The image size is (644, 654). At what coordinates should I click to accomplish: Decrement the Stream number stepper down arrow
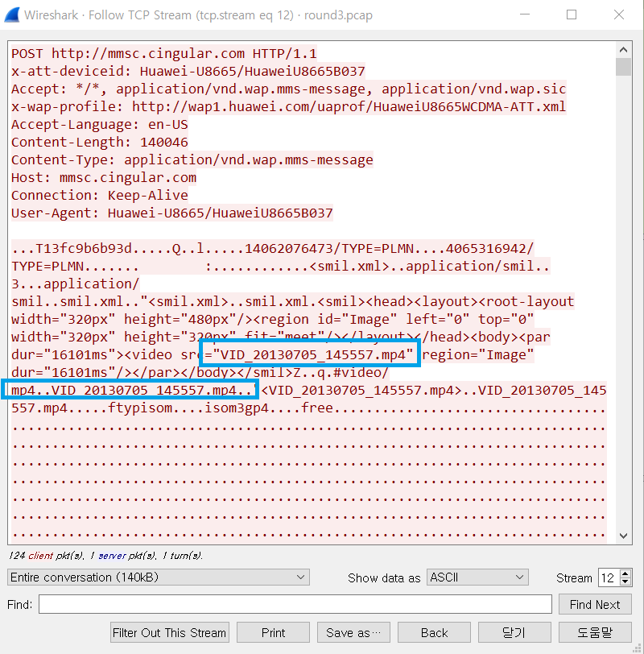coord(625,582)
